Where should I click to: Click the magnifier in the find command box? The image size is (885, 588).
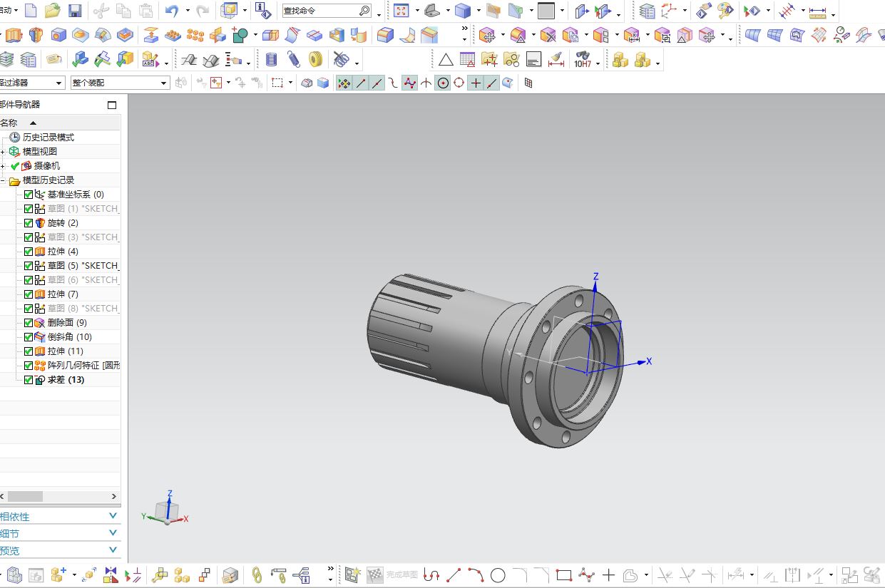click(364, 11)
